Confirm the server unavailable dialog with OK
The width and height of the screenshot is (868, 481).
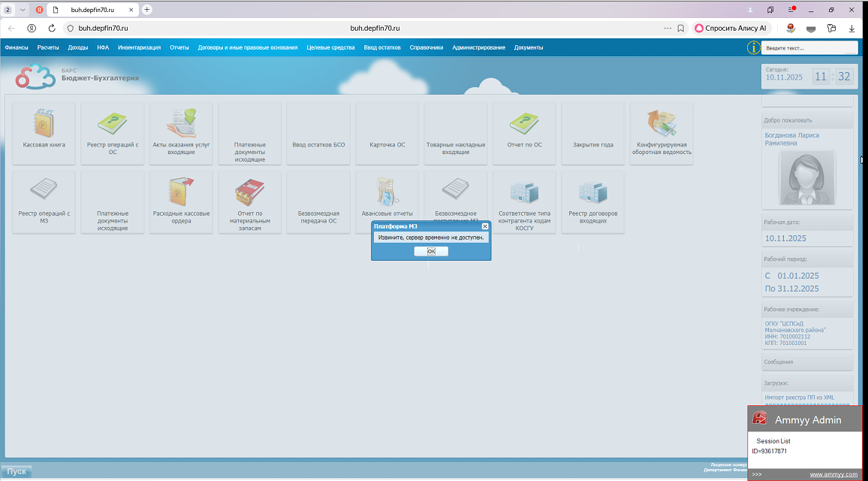point(431,251)
